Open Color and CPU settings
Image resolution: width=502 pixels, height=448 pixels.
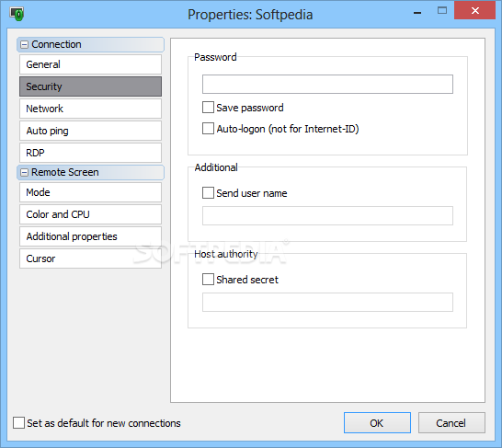(90, 214)
